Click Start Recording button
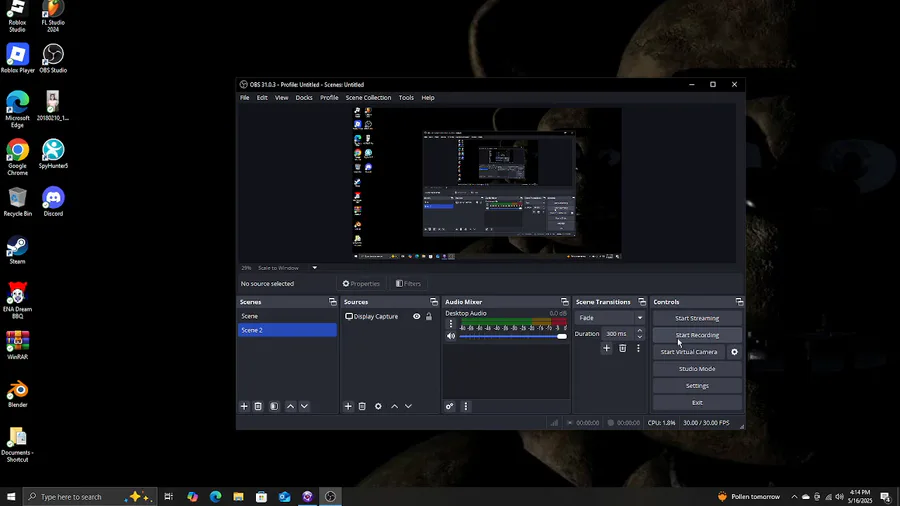The image size is (900, 506). 697,335
